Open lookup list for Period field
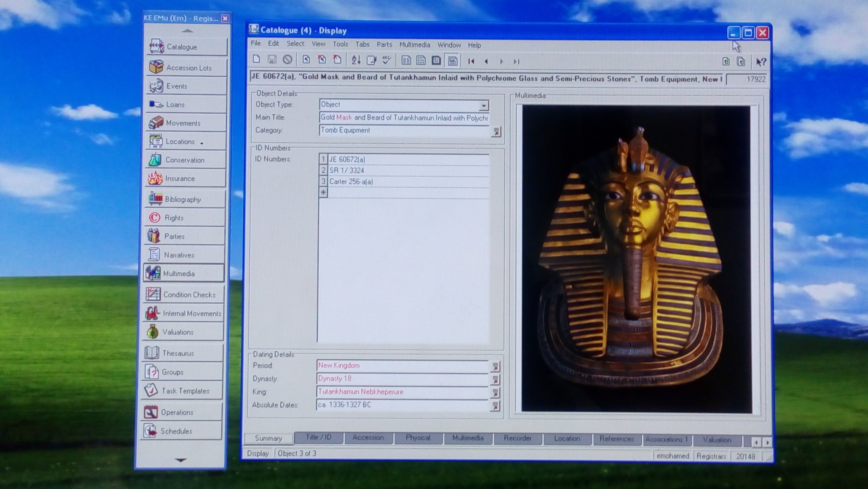The image size is (868, 489). [x=495, y=367]
